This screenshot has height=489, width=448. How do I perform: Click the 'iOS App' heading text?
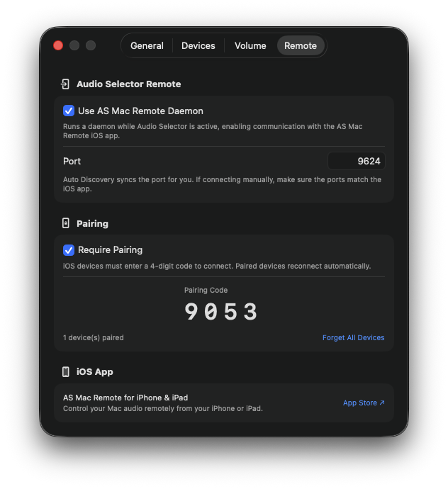point(95,372)
